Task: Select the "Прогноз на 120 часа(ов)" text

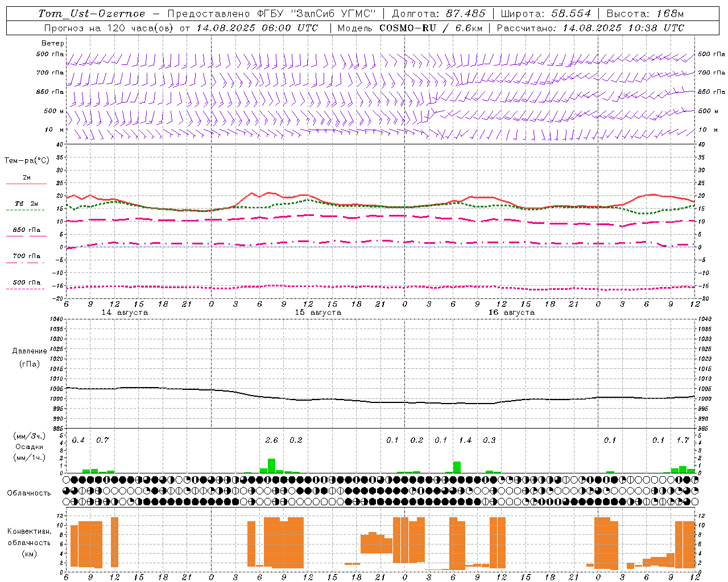Action: pos(109,28)
